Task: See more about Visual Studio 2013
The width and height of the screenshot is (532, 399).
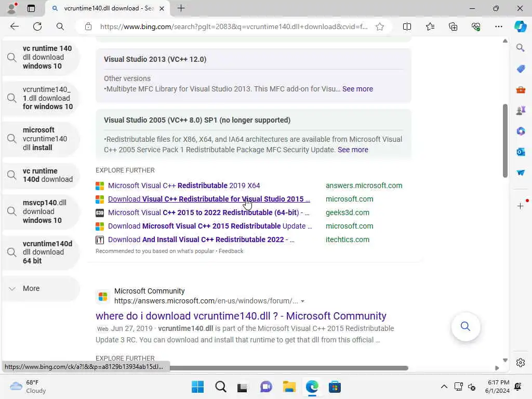Action: (x=357, y=89)
